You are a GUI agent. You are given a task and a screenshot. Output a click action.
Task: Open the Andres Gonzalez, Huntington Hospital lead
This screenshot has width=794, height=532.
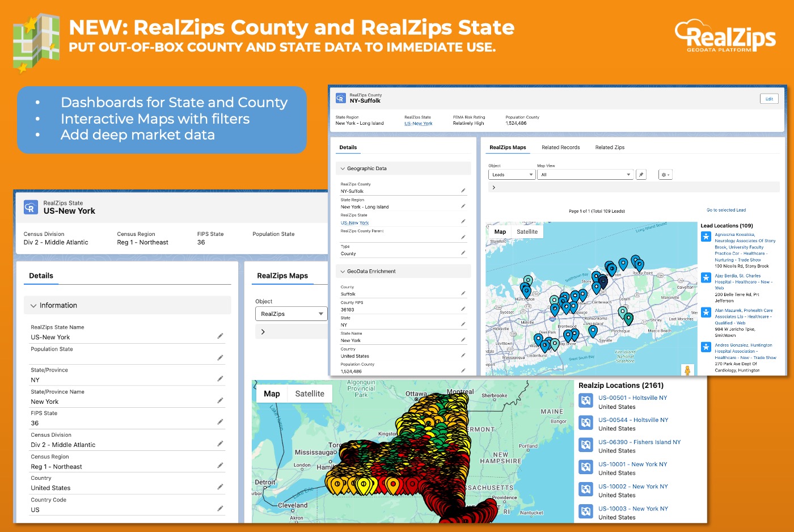point(745,351)
